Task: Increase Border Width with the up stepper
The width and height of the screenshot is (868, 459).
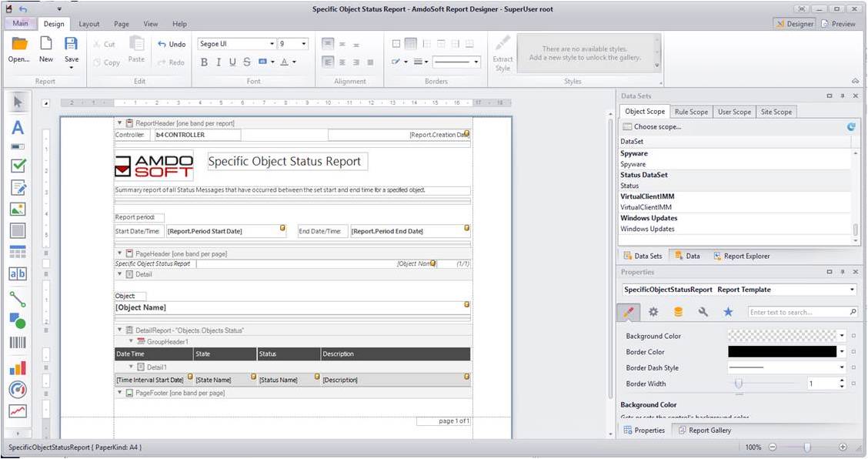Action: [x=842, y=380]
